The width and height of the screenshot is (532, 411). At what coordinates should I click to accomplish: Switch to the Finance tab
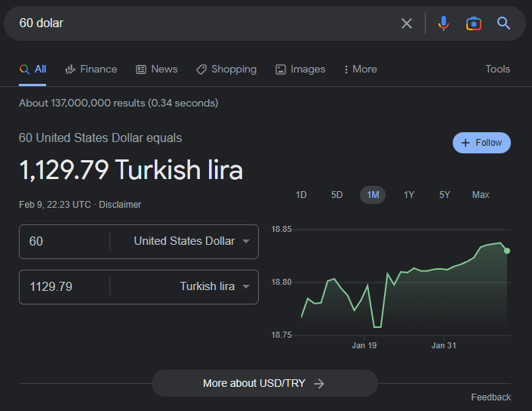91,70
